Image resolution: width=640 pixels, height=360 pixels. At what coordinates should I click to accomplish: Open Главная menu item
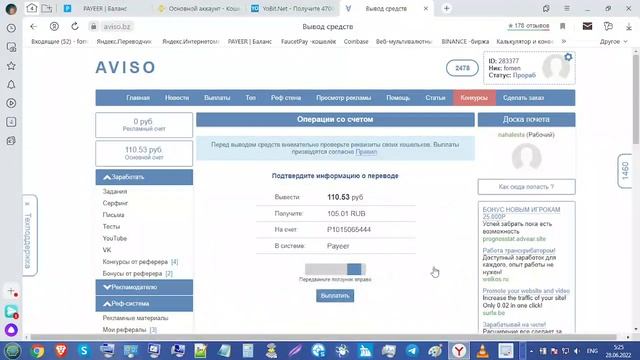pyautogui.click(x=138, y=98)
